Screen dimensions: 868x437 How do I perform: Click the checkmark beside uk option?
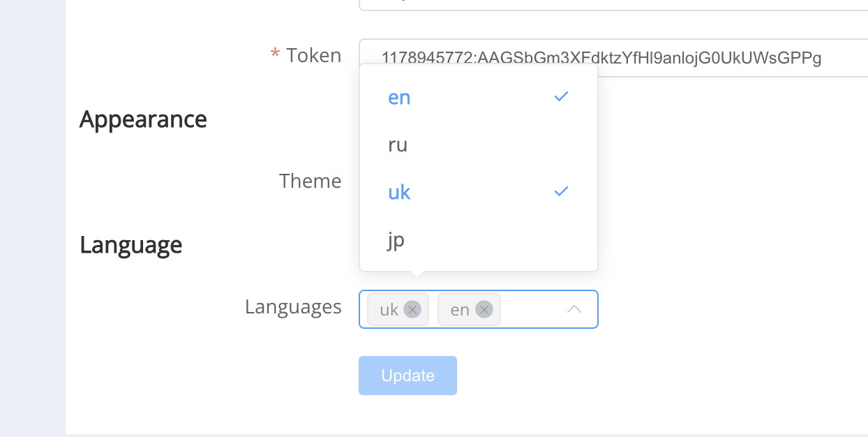click(561, 192)
